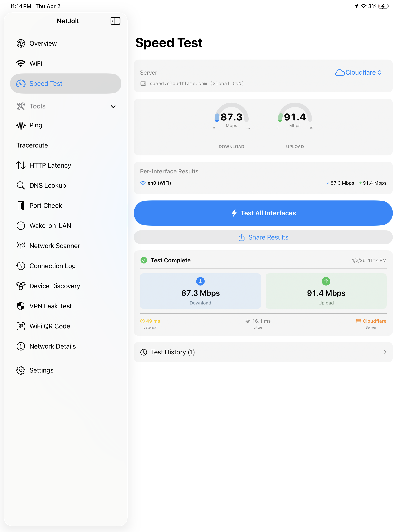Click Share Results
This screenshot has height=532, width=399.
coord(263,237)
